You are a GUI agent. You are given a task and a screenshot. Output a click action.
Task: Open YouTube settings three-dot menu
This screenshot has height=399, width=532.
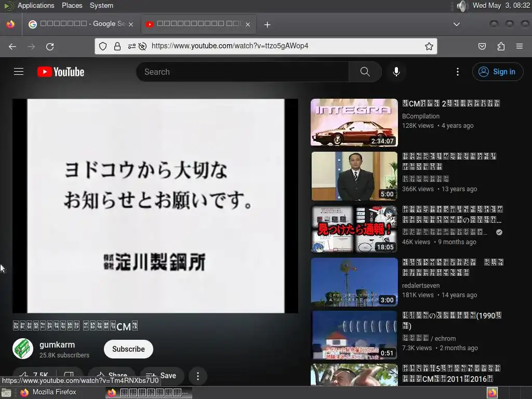pyautogui.click(x=457, y=72)
